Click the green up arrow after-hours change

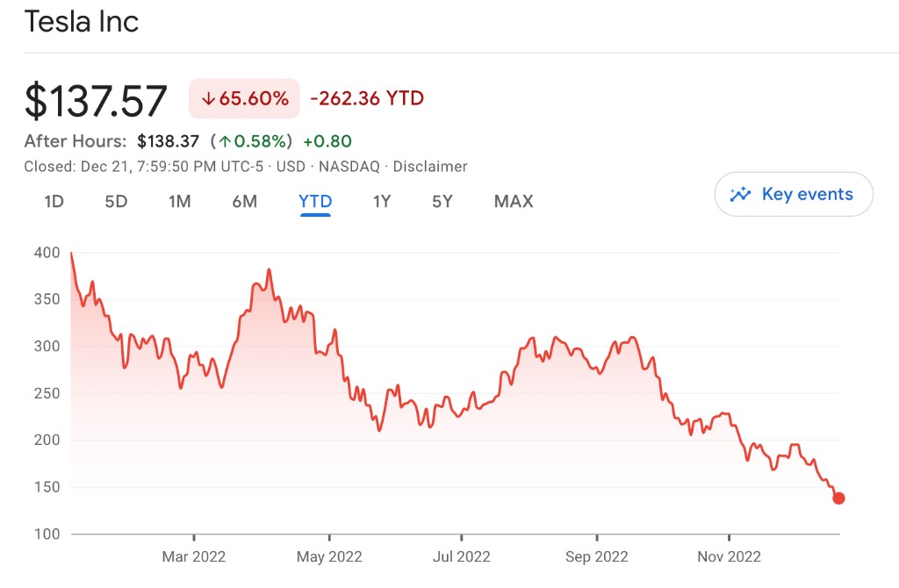pyautogui.click(x=254, y=140)
